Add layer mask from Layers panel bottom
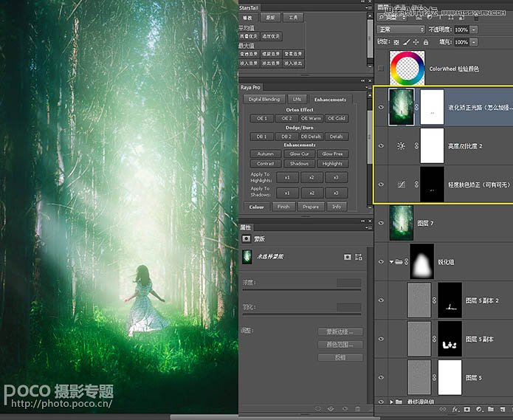This screenshot has width=513, height=420. [467, 409]
